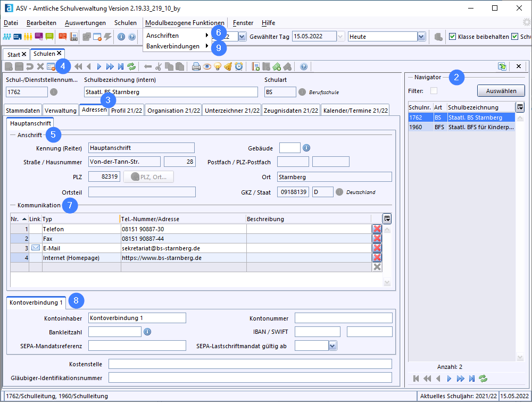Close the Schulen tab with its X
This screenshot has height=404, width=532.
click(x=59, y=53)
